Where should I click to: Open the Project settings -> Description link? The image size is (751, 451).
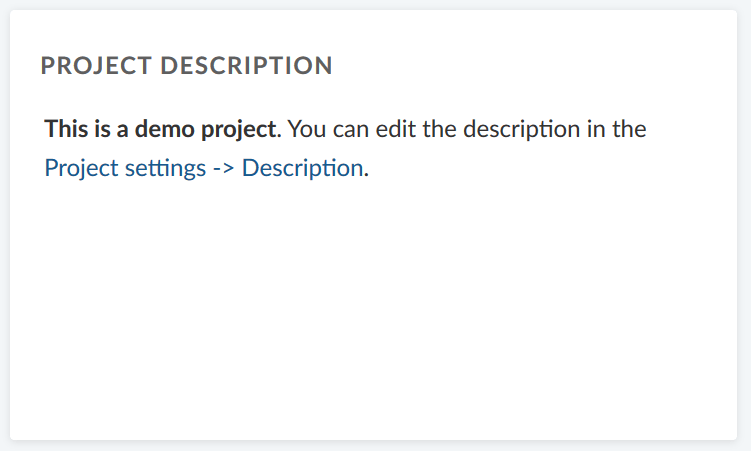(x=203, y=168)
